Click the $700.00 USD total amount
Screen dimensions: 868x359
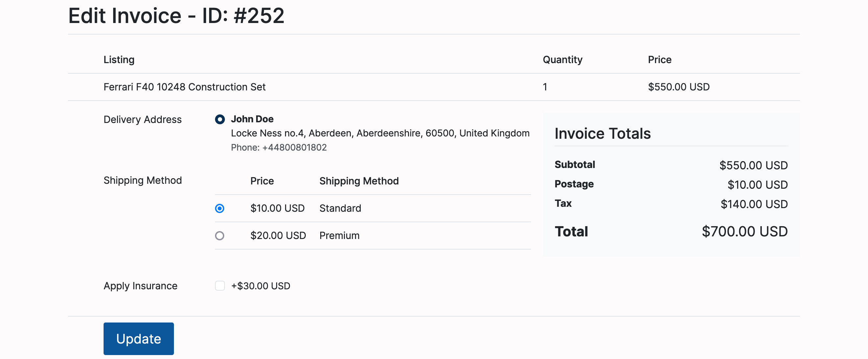pos(744,231)
